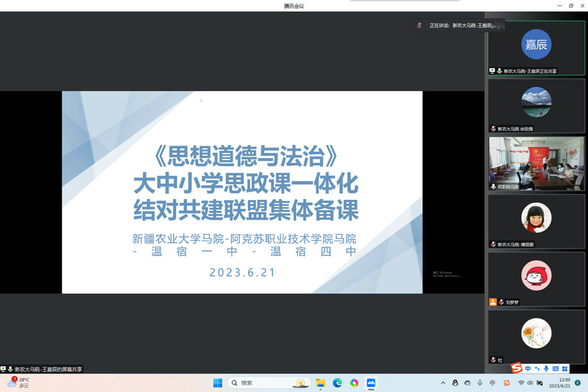Open Tencent Meeting from the taskbar
Image resolution: width=588 pixels, height=392 pixels.
(x=371, y=383)
